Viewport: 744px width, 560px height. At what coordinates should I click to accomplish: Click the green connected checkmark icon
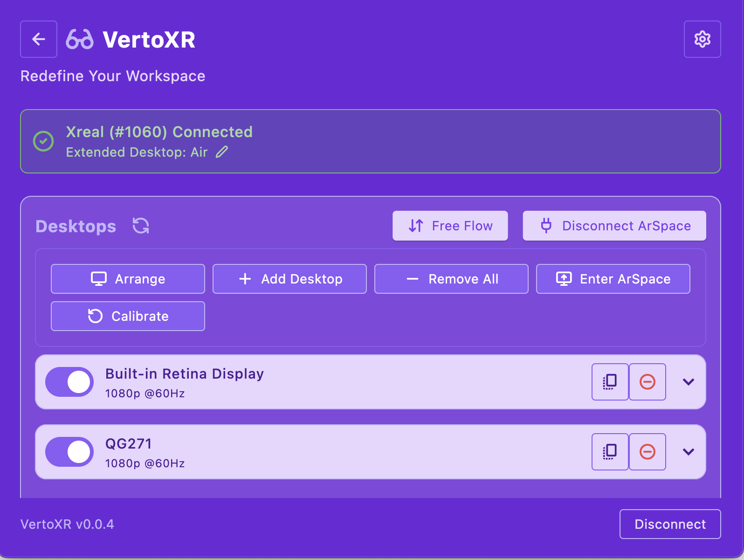click(x=43, y=141)
